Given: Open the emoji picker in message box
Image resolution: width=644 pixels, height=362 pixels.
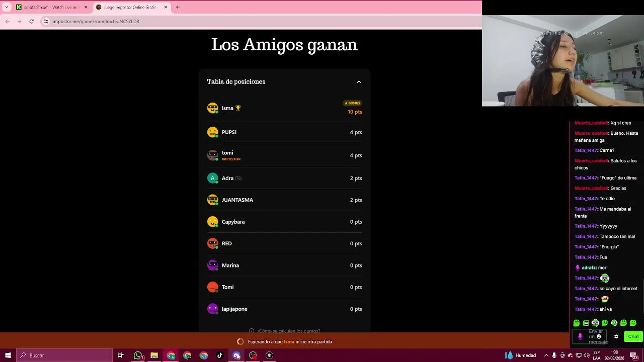Looking at the screenshot, I should (x=599, y=336).
